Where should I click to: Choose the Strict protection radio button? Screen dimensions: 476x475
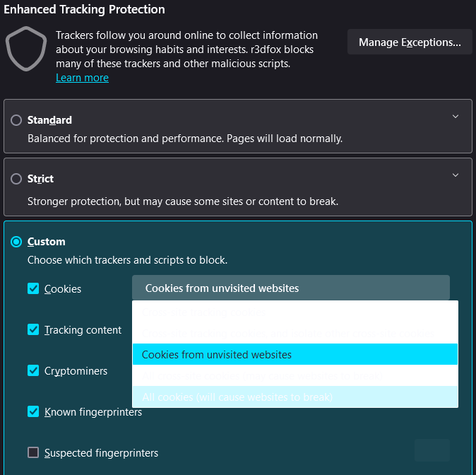coord(16,179)
